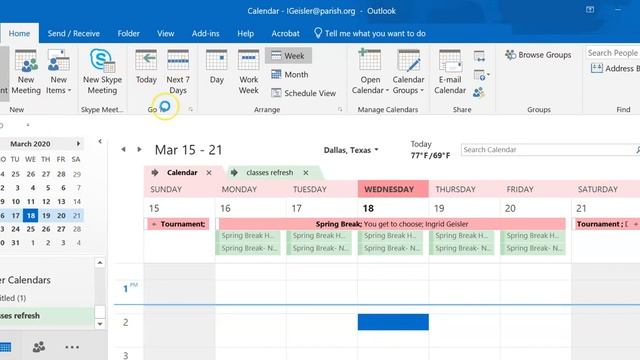This screenshot has height=360, width=640.
Task: Select the blue Wednesday 2 PM time slot
Action: click(393, 322)
